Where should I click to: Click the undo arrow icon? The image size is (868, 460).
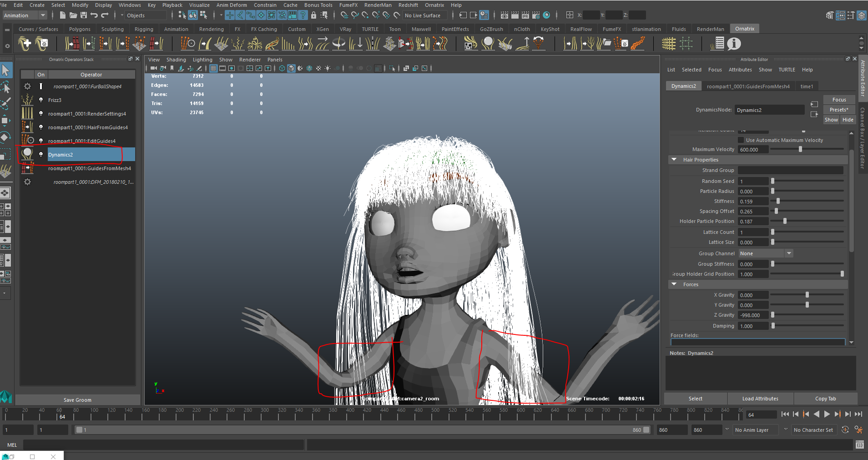[94, 15]
